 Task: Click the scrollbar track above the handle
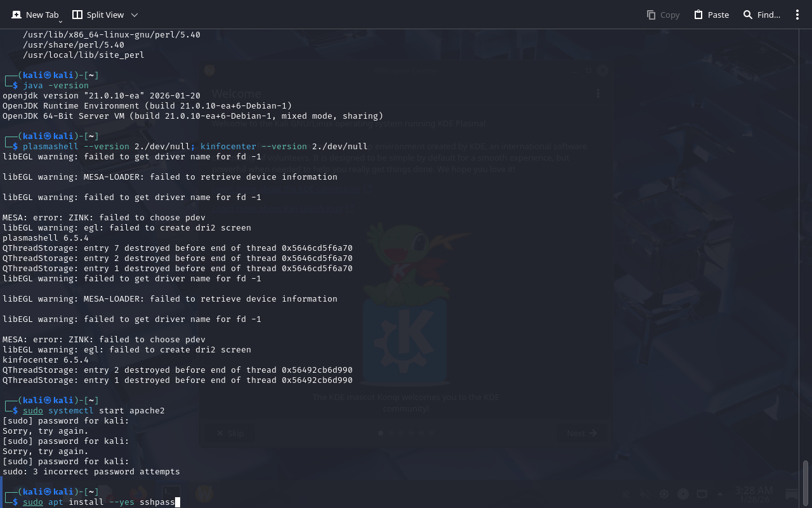[x=806, y=254]
